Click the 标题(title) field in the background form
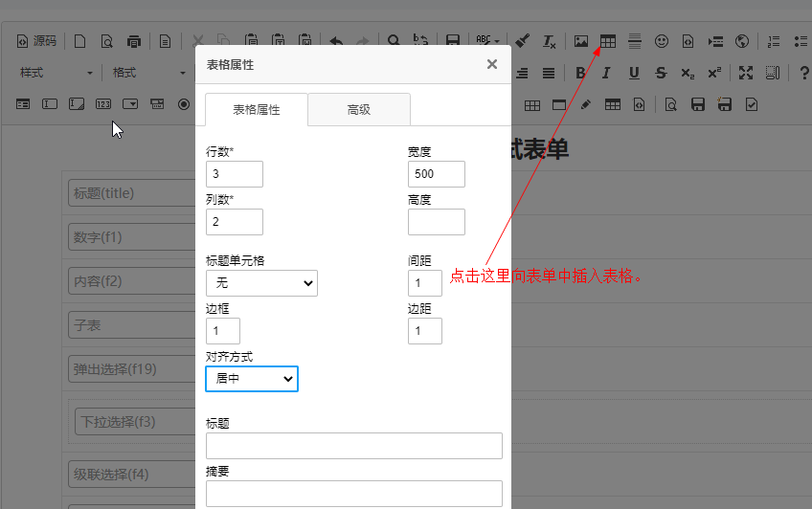The width and height of the screenshot is (812, 509). pos(131,193)
